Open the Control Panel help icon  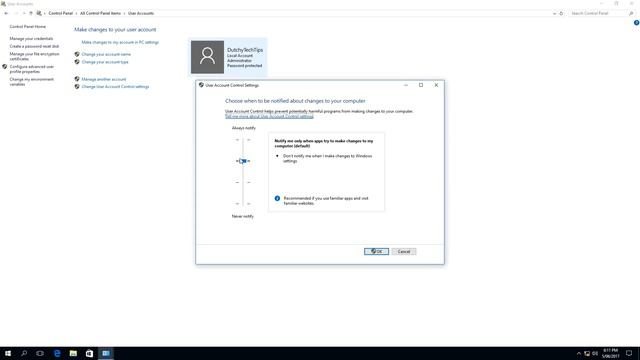coord(636,23)
